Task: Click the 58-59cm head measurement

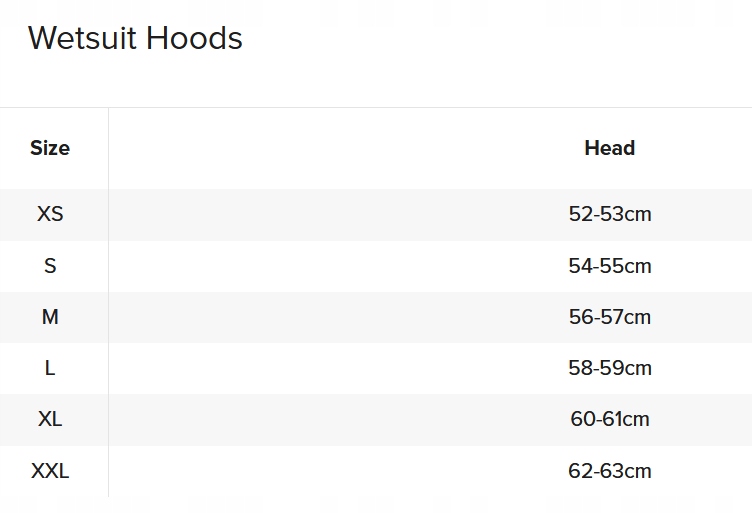Action: point(609,368)
